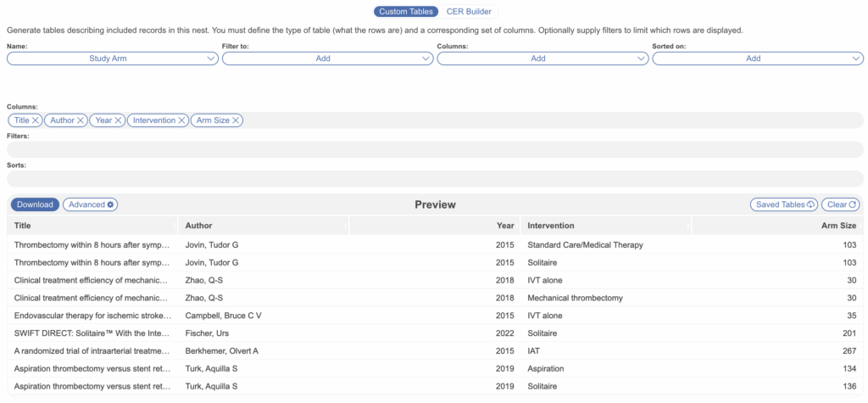Expand the Filter to dropdown
Screen dimensions: 868x403
tap(328, 59)
